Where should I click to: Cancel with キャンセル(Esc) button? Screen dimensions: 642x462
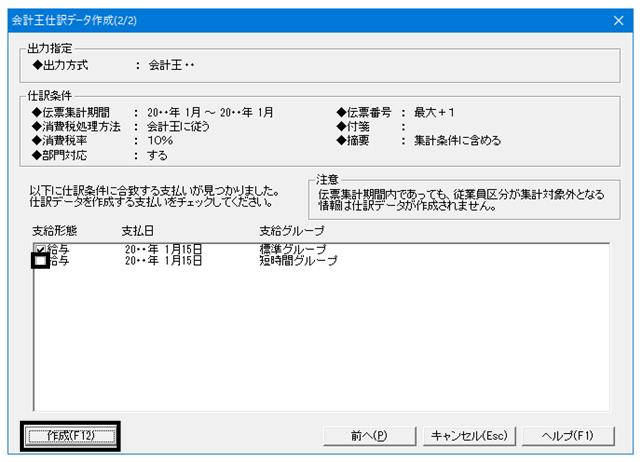pyautogui.click(x=469, y=436)
